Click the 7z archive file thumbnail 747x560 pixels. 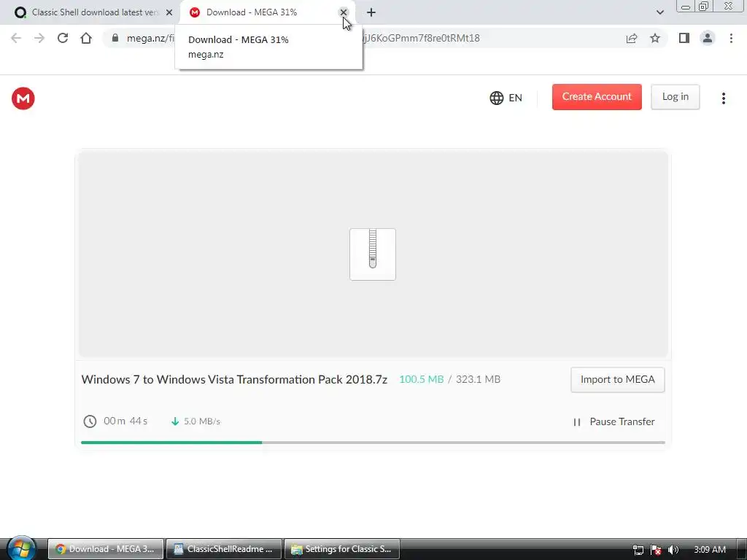[373, 254]
